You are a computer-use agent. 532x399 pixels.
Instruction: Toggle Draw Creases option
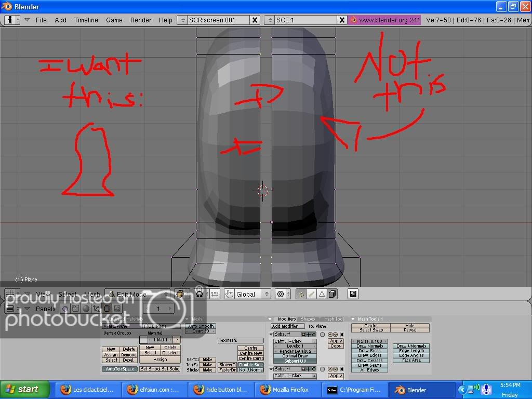369,361
